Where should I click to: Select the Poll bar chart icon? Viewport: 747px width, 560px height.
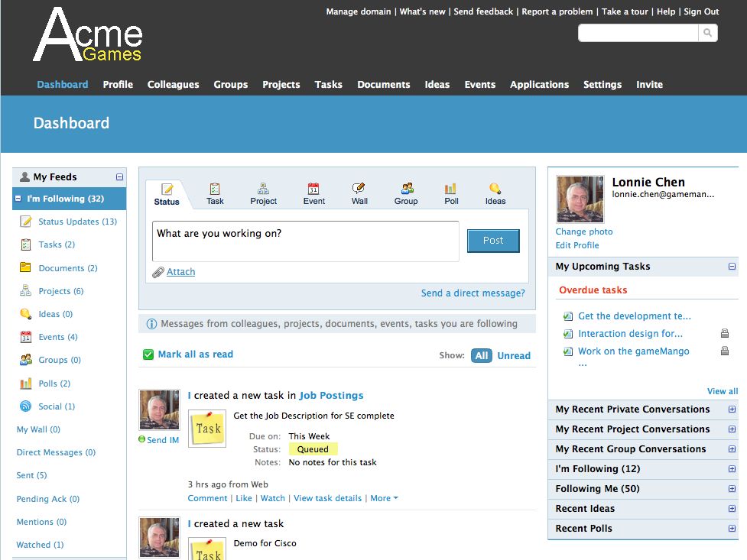click(x=451, y=188)
